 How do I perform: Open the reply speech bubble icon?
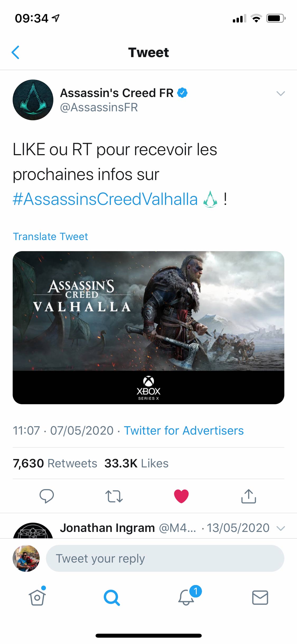coord(47,496)
